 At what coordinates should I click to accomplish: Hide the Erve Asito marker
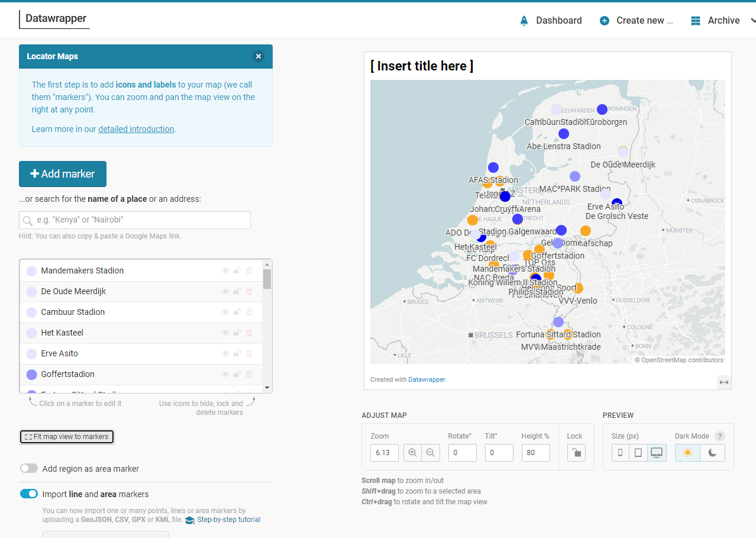[x=225, y=353]
